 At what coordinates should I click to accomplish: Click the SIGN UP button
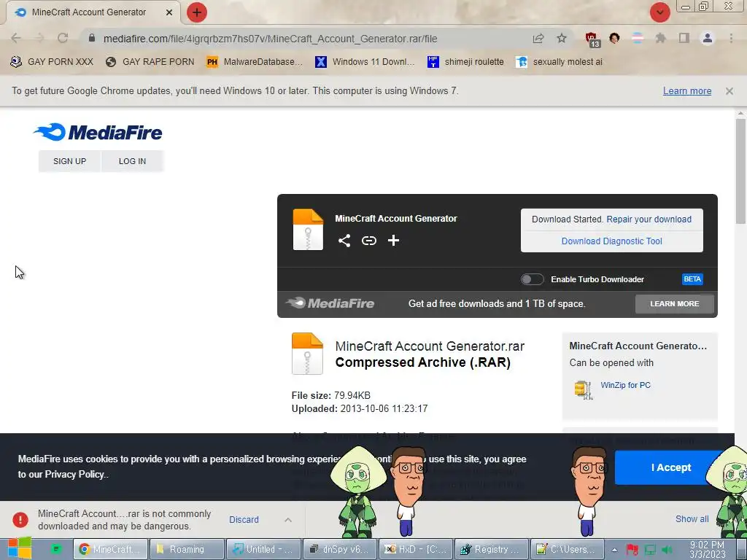coord(69,161)
